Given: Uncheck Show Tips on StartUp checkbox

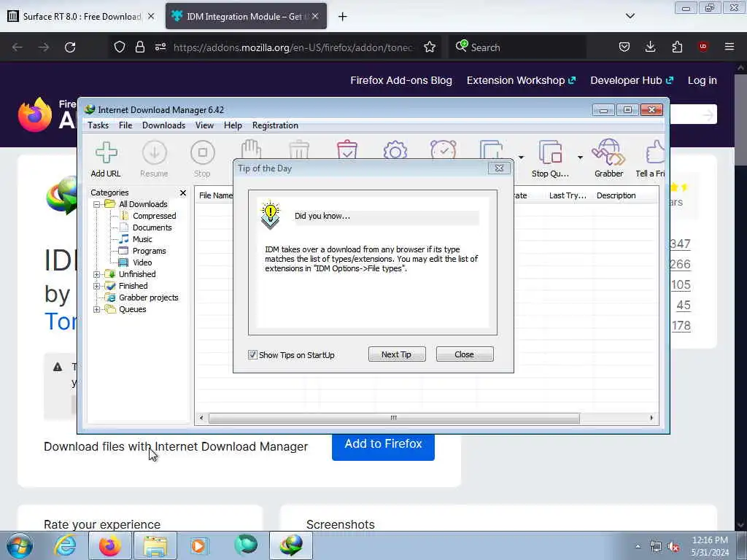Looking at the screenshot, I should (x=252, y=355).
